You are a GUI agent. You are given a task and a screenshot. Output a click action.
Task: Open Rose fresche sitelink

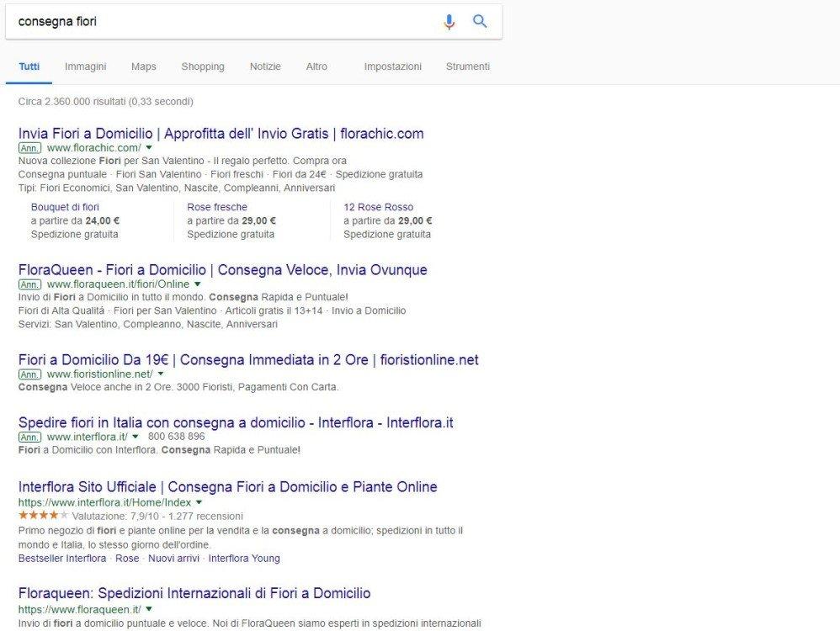click(217, 207)
